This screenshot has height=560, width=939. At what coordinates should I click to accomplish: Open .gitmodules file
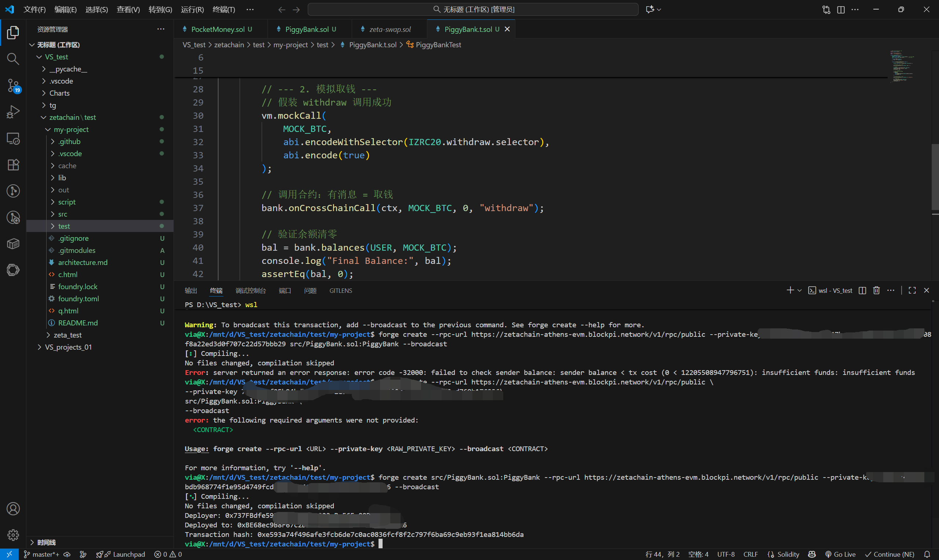point(77,250)
